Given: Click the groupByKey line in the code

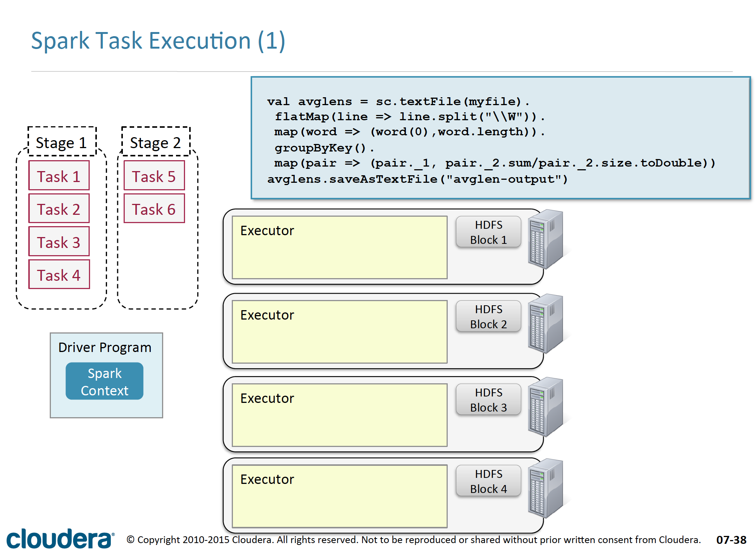Looking at the screenshot, I should [x=324, y=148].
